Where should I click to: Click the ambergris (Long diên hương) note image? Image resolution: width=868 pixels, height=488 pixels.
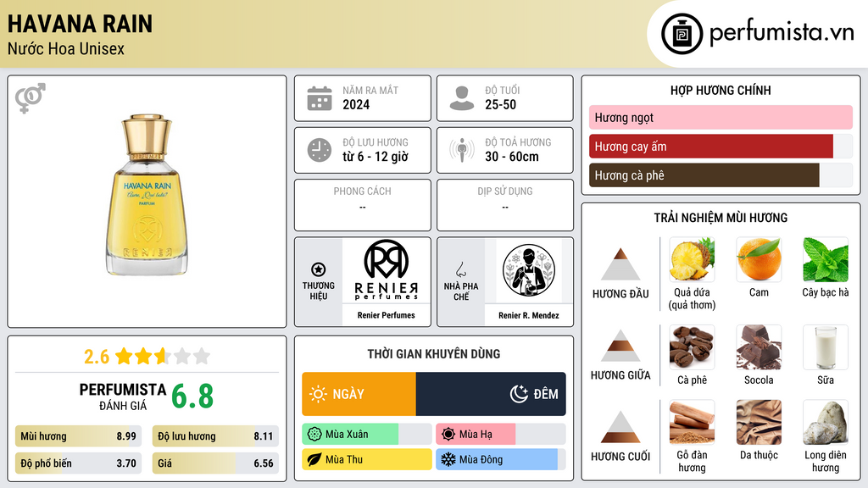point(826,422)
